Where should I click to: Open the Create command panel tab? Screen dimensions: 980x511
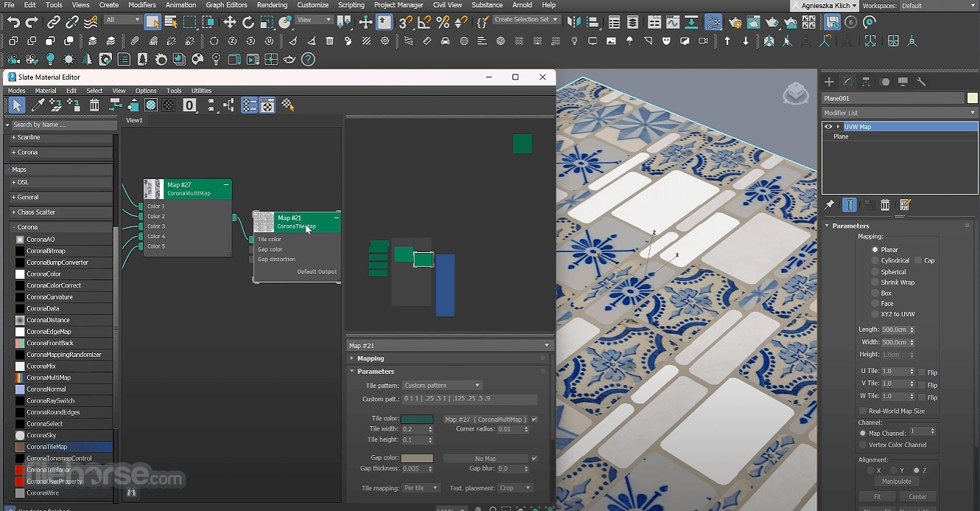tap(830, 82)
